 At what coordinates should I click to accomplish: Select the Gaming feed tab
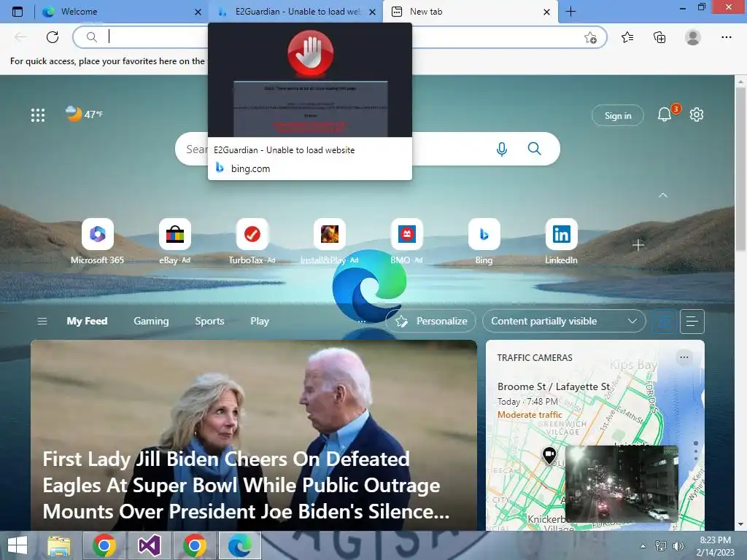pos(151,321)
